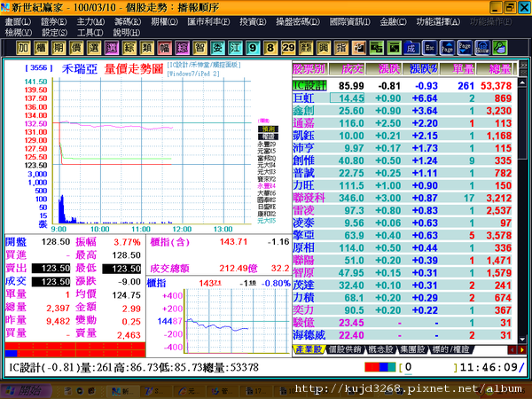The height and width of the screenshot is (399, 532).
Task: Open the 畫面(L) menu
Action: coord(18,22)
